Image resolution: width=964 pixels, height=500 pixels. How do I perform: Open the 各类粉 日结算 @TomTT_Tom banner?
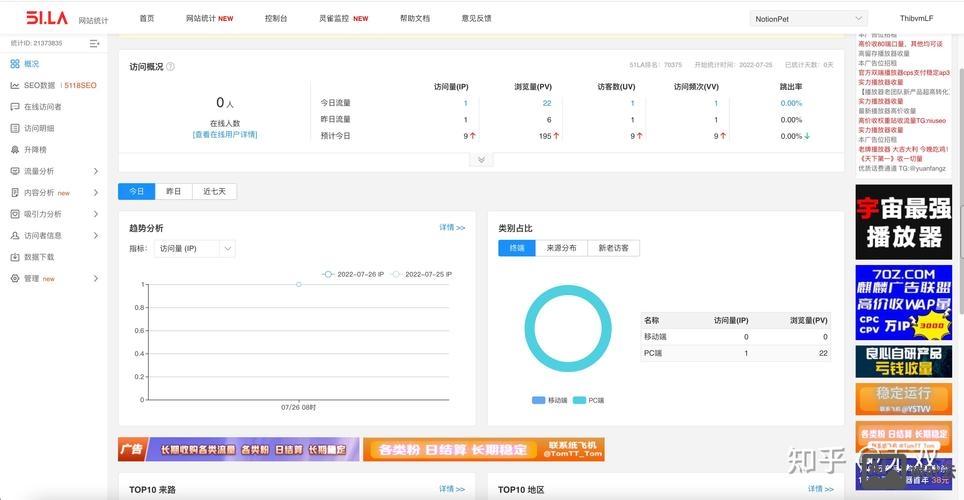pos(484,450)
